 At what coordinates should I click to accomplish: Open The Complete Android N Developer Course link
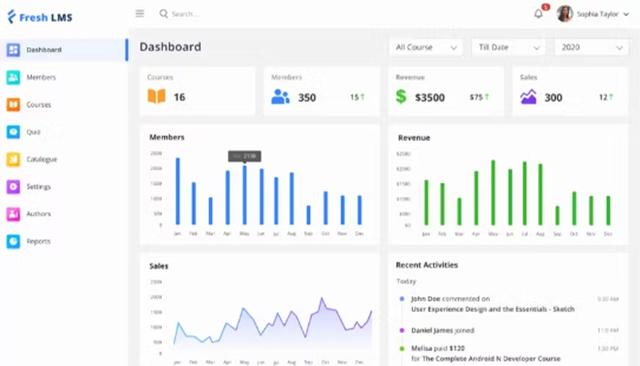pos(491,359)
